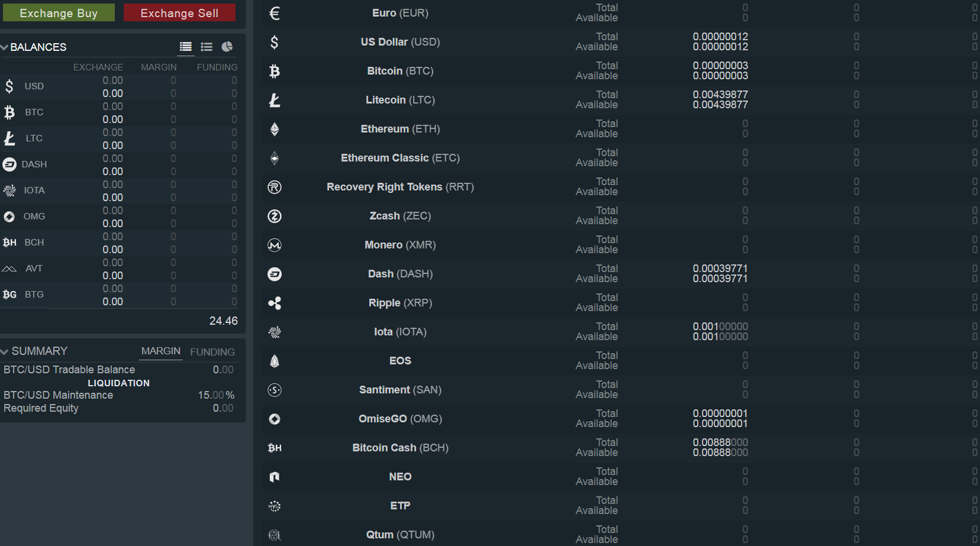This screenshot has width=980, height=546.
Task: Click the BTC/USD Tradable Balance label
Action: tap(69, 370)
